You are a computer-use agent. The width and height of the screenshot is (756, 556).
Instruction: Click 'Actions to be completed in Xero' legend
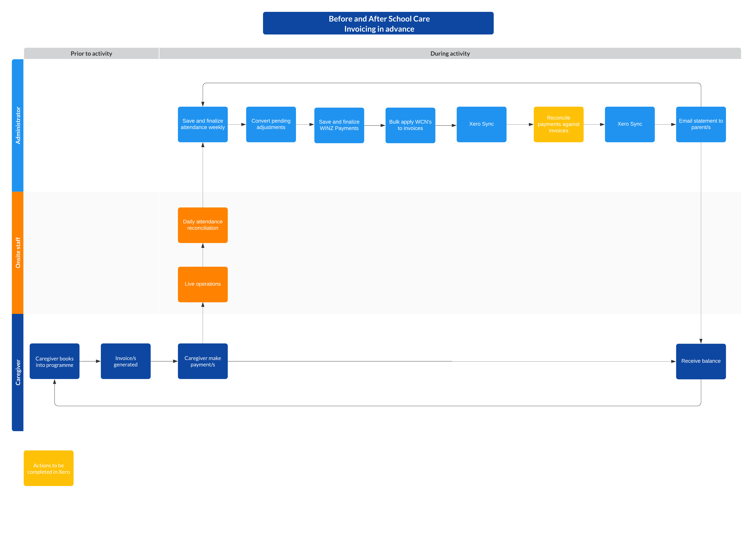(x=49, y=468)
